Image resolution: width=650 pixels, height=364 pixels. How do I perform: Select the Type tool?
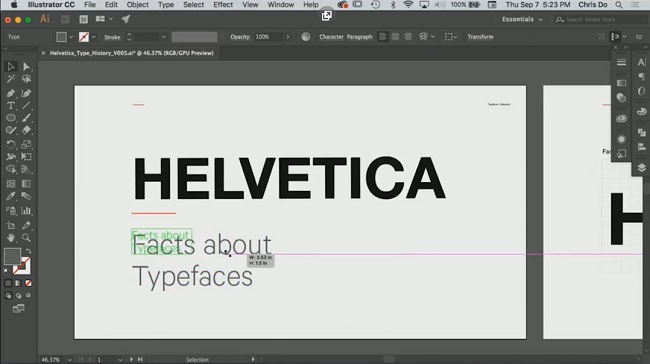click(x=11, y=106)
